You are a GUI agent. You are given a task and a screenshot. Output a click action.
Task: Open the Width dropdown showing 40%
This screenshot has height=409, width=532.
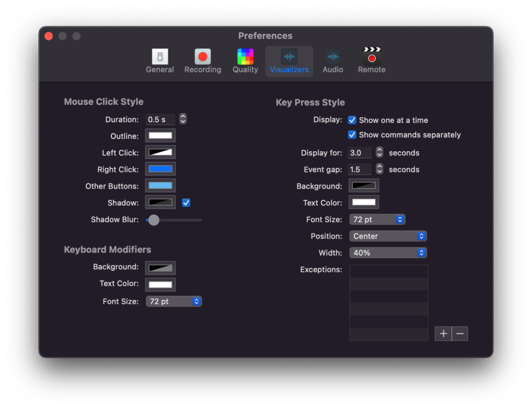[x=388, y=253]
